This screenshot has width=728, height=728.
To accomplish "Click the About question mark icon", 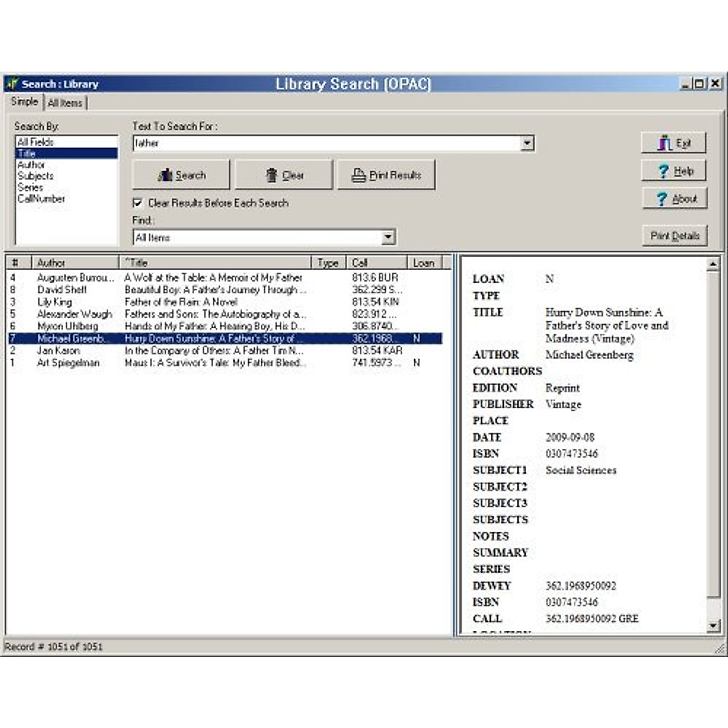I will (662, 199).
